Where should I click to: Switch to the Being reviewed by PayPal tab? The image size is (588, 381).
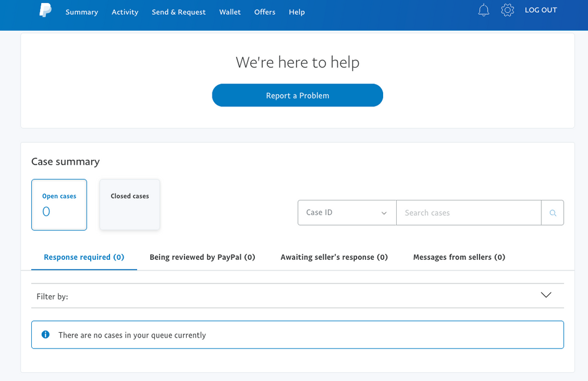(x=202, y=257)
